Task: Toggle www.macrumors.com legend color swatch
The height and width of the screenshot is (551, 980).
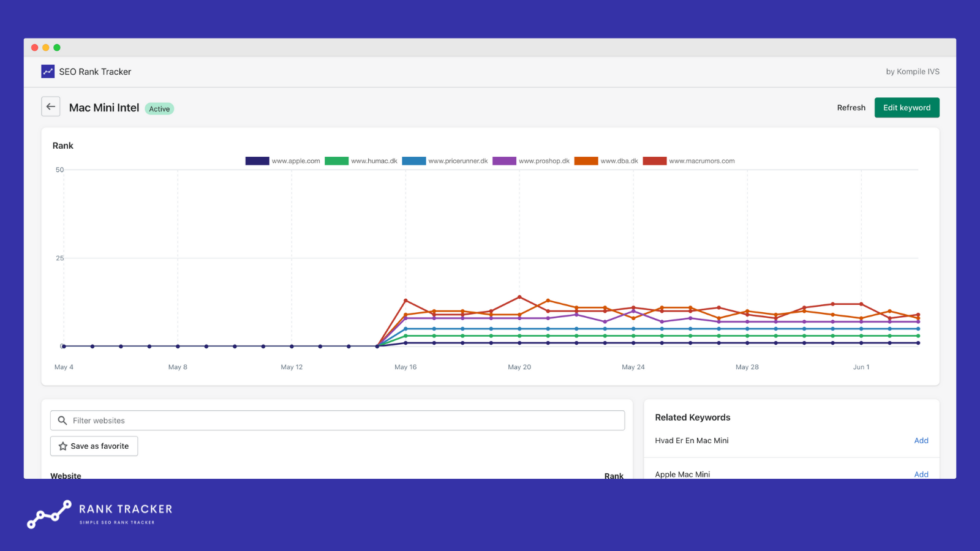Action: pos(655,161)
